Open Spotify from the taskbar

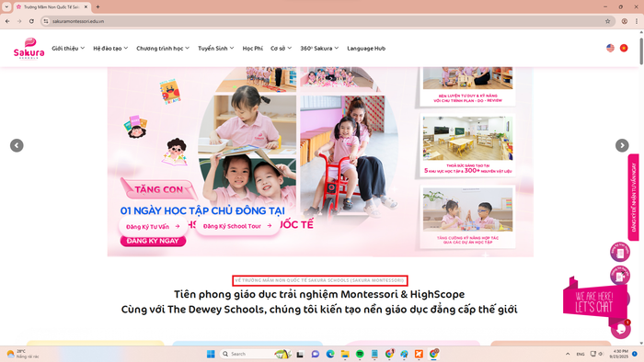point(360,354)
